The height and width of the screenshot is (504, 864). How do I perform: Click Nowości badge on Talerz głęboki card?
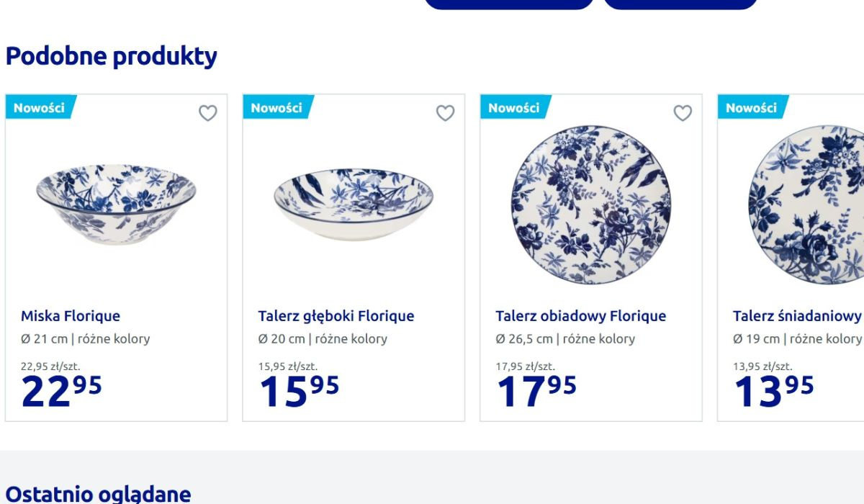pos(276,108)
